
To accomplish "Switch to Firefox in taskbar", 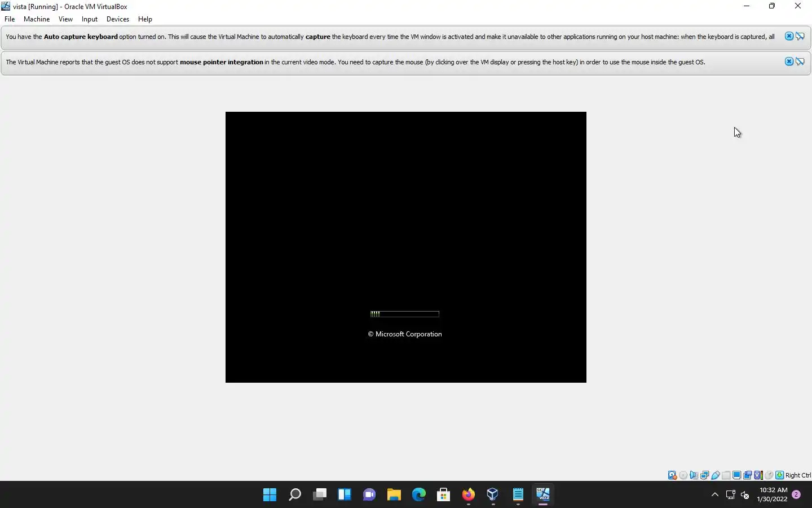I will coord(469,495).
